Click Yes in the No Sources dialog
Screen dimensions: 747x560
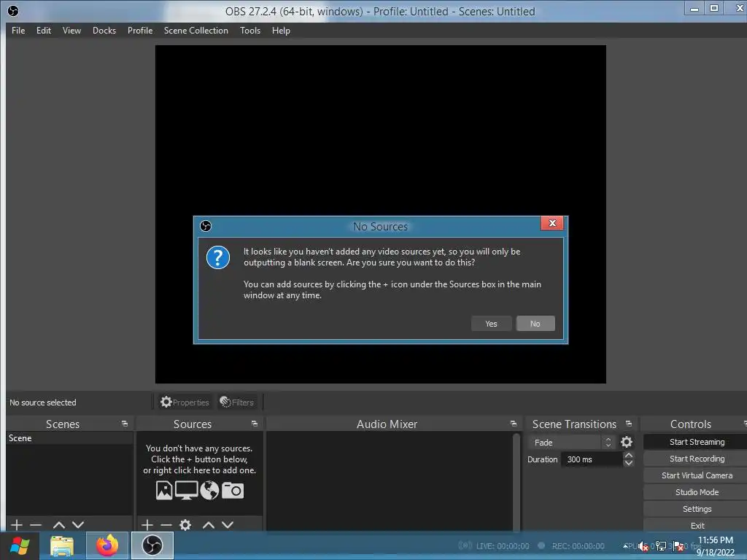pyautogui.click(x=491, y=324)
